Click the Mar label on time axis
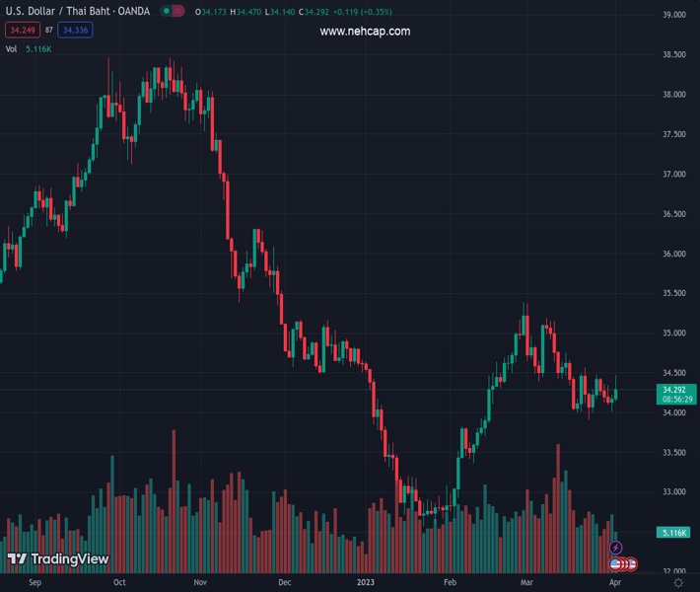 coord(526,582)
